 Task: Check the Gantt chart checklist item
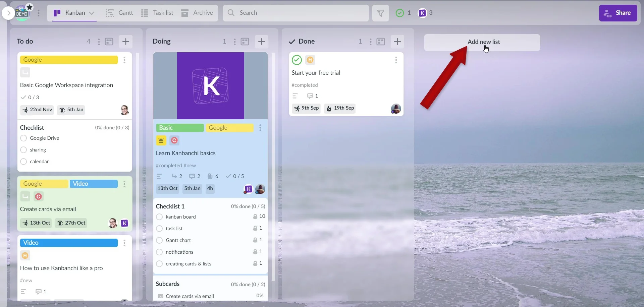tap(159, 240)
